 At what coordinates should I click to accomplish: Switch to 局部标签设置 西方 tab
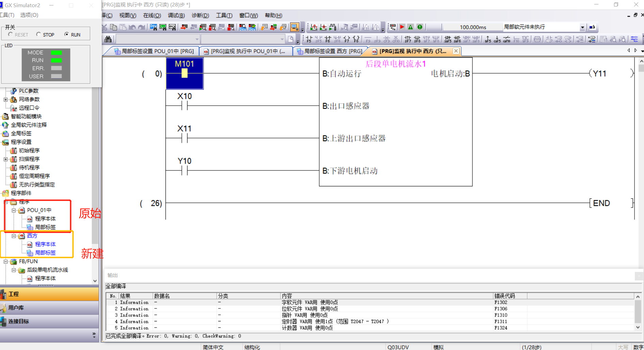click(329, 51)
